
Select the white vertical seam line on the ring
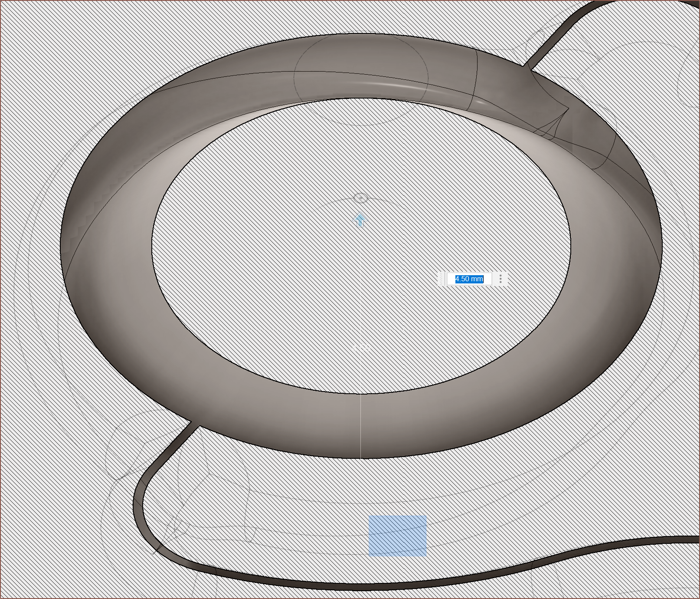pos(360,425)
